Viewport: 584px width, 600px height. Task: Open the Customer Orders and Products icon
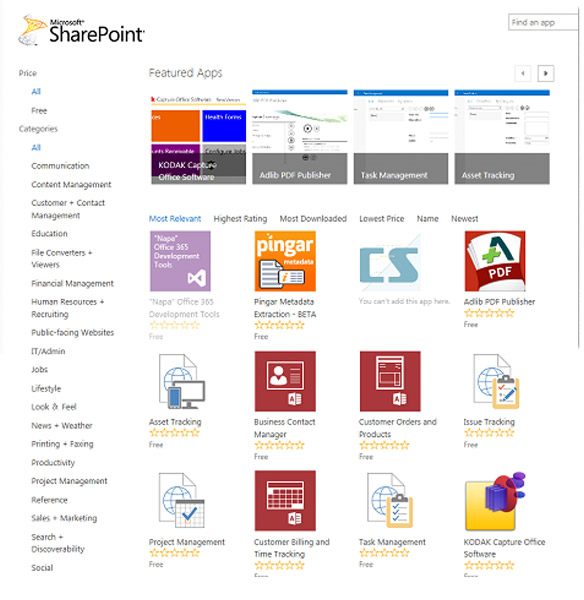tap(390, 381)
